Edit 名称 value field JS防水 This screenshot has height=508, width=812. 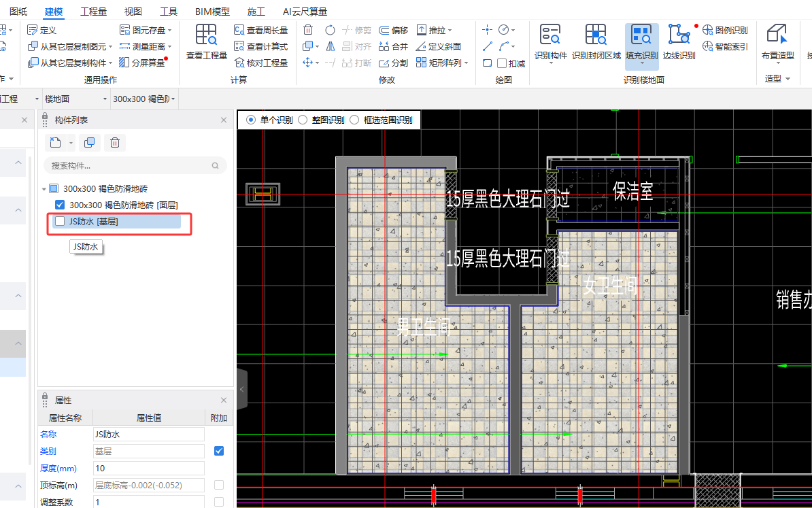[x=149, y=434]
